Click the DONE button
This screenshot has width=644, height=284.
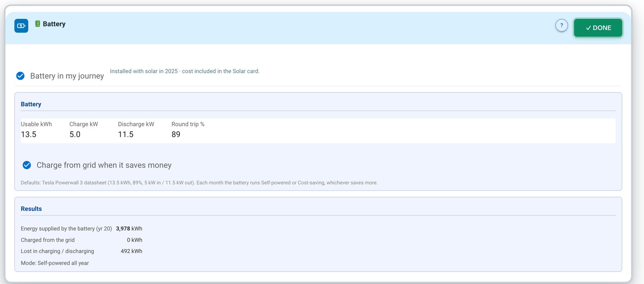coord(598,28)
